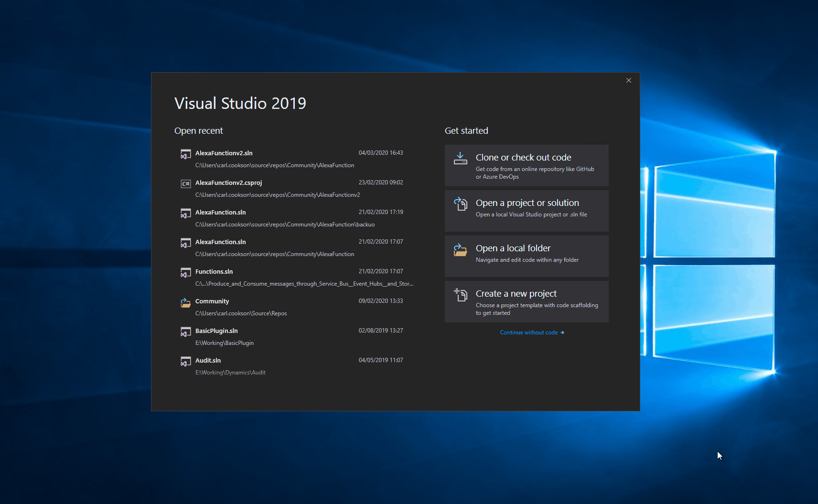Open recent BasicPlugin.sln
Viewport: 818px width, 504px height.
coord(295,337)
